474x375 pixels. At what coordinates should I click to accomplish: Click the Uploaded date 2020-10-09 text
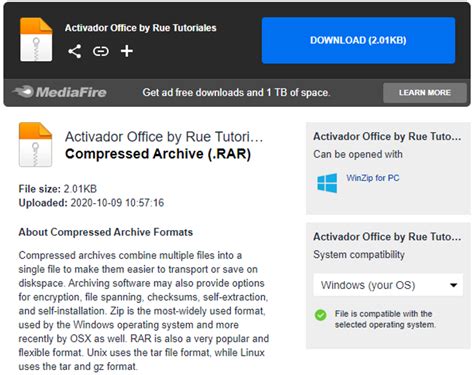coord(91,203)
